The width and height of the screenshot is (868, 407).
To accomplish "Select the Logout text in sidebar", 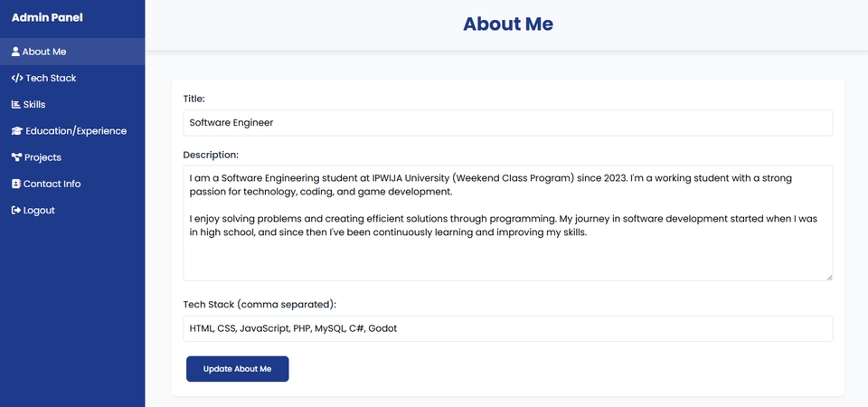I will pos(39,211).
